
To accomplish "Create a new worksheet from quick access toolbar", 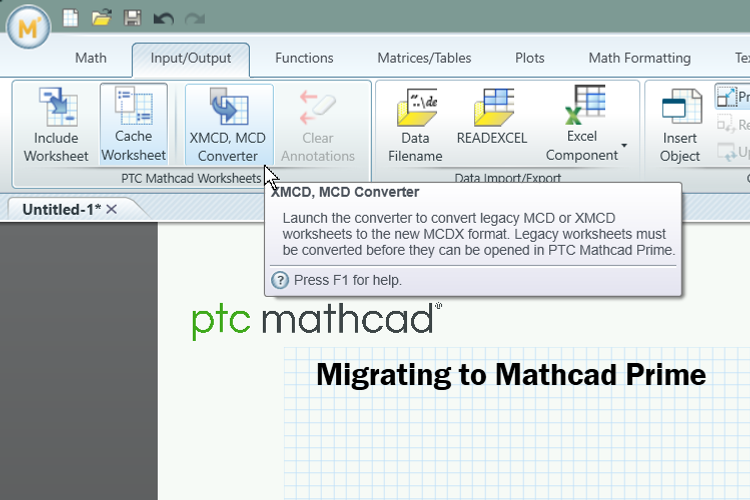I will tap(72, 17).
